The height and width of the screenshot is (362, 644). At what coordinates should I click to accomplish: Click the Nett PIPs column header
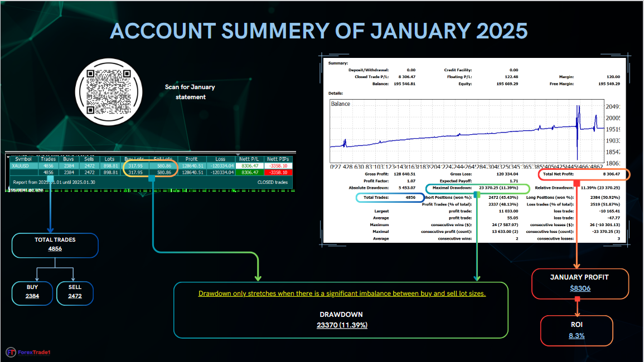tap(278, 159)
